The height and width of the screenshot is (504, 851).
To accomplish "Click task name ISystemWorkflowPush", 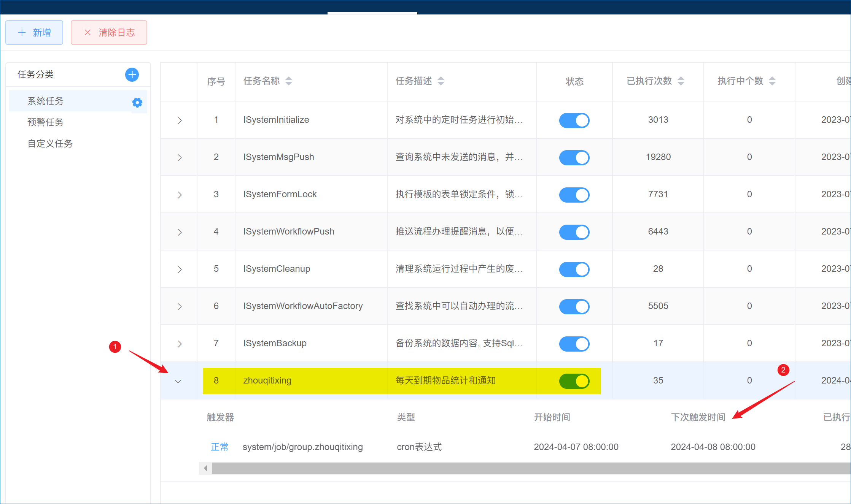I will tap(288, 231).
